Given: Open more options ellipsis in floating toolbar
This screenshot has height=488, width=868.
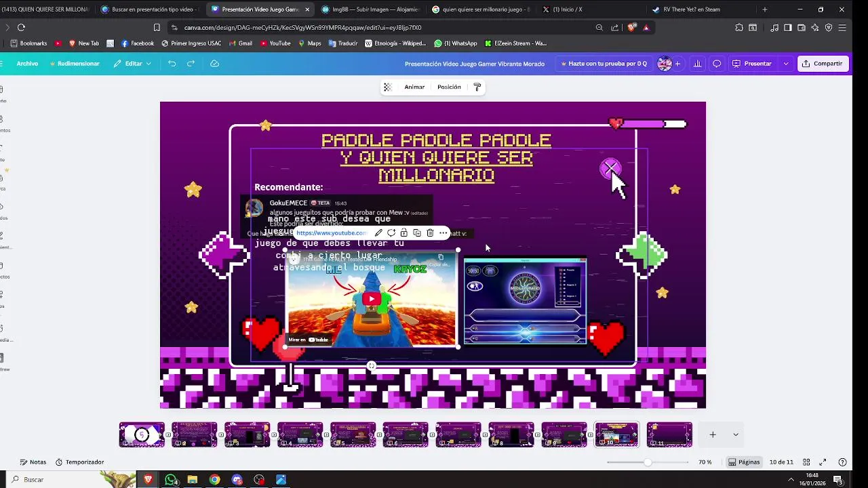Looking at the screenshot, I should (x=443, y=233).
